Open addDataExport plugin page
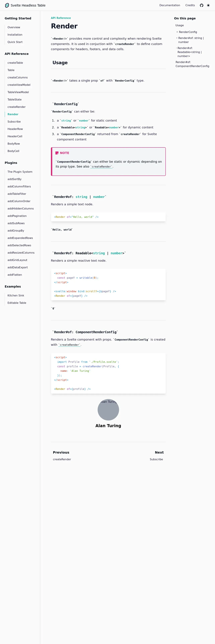The image size is (215, 644). (18, 267)
